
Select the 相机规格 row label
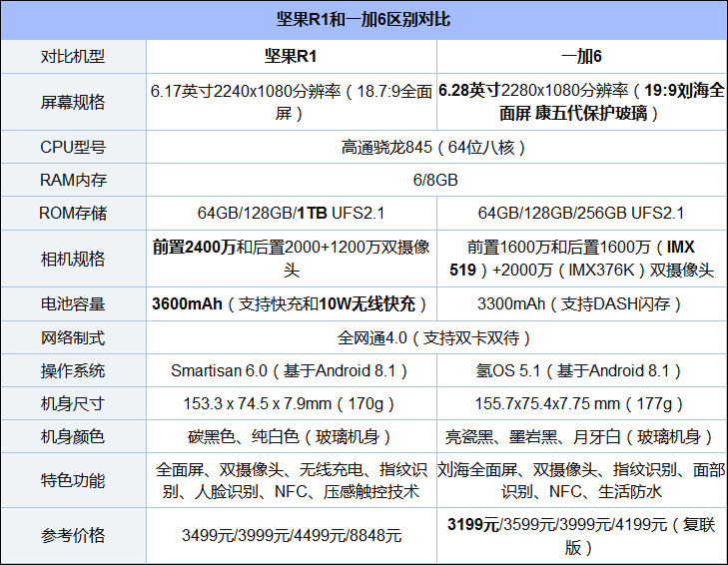click(x=73, y=259)
